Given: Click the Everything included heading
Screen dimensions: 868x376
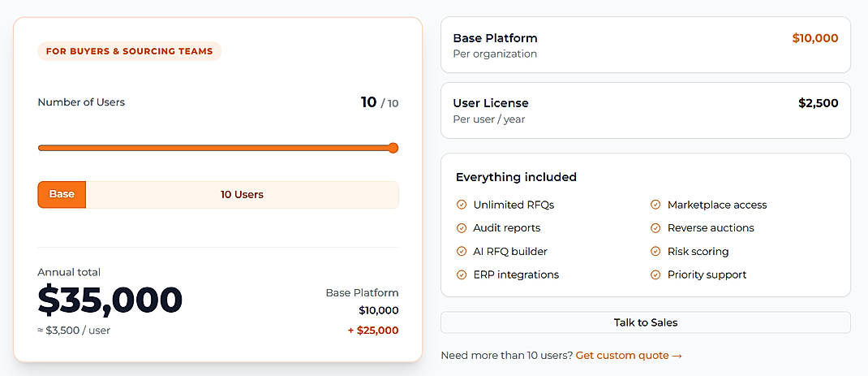Looking at the screenshot, I should point(517,177).
